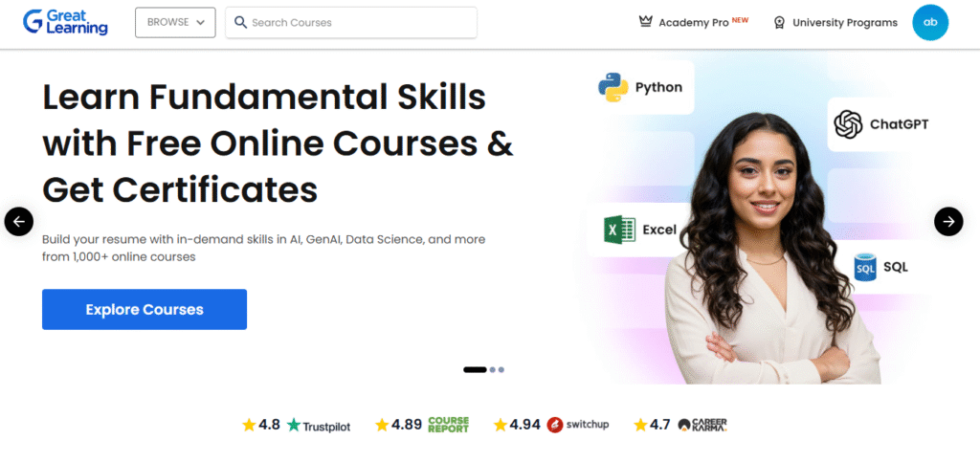Click the chevron arrow beside BROWSE
This screenshot has height=462, width=980.
tap(201, 22)
